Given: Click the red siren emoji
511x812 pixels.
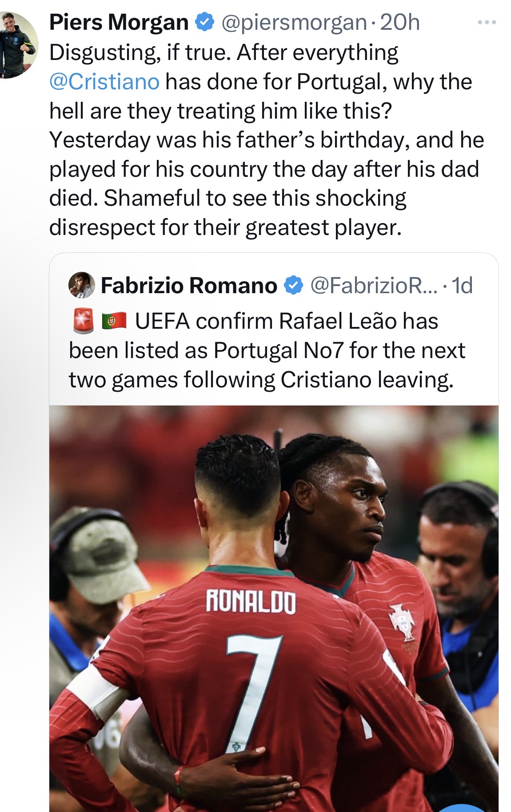Looking at the screenshot, I should 84,320.
